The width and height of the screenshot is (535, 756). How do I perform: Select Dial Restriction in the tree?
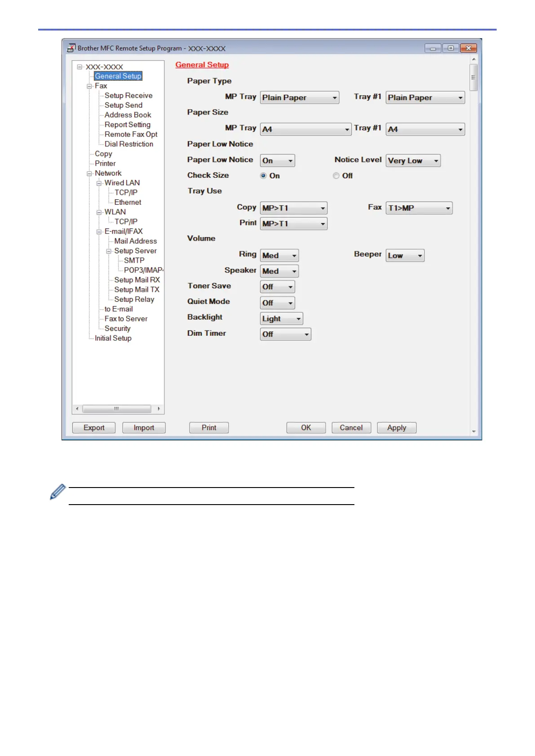click(129, 144)
